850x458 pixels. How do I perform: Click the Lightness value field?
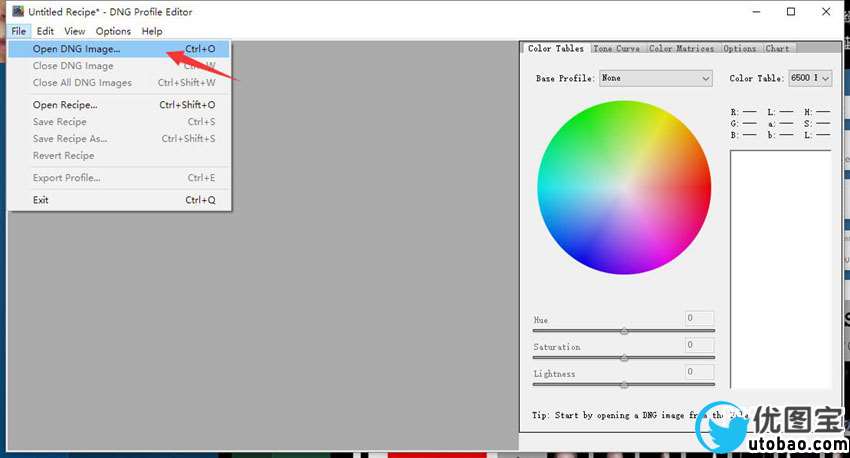click(699, 372)
